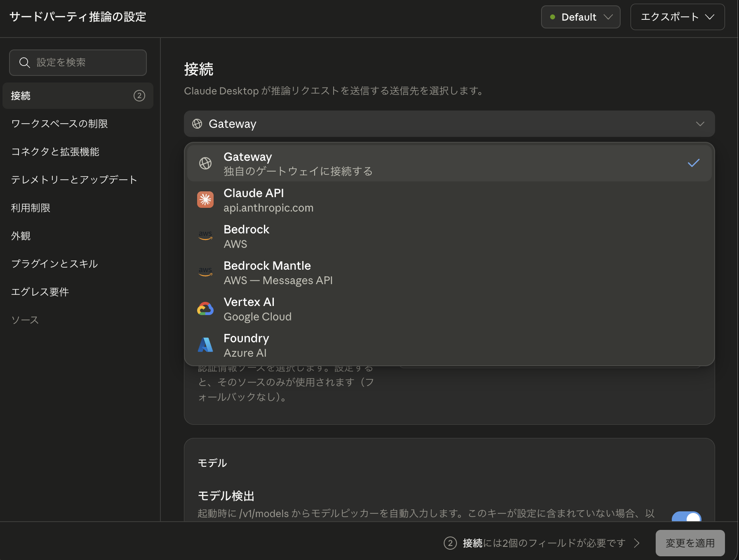Click the 接続 page heading
This screenshot has height=560, width=739.
pos(199,69)
